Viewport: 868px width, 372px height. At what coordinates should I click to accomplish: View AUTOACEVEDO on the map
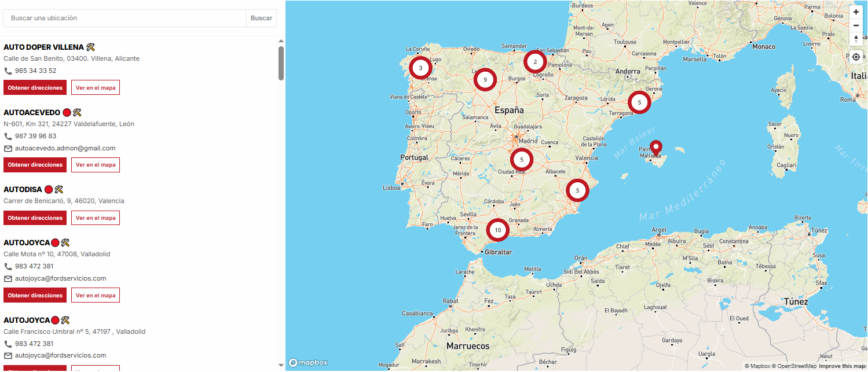pyautogui.click(x=96, y=165)
